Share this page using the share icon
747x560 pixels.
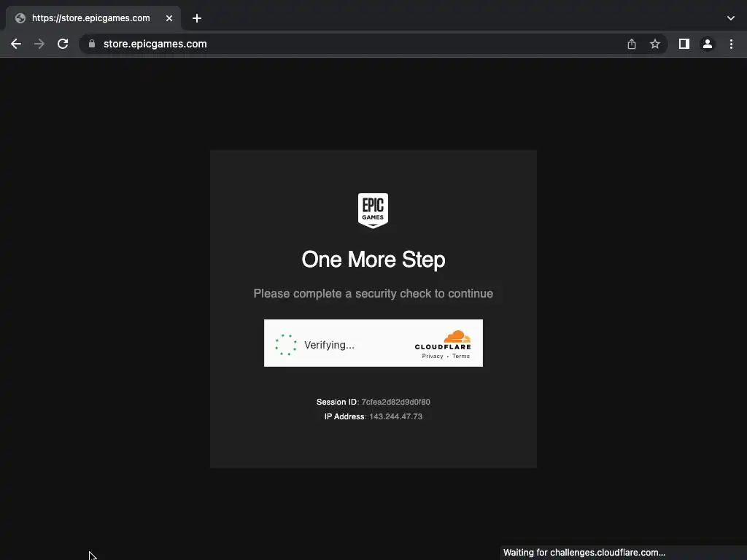[632, 44]
